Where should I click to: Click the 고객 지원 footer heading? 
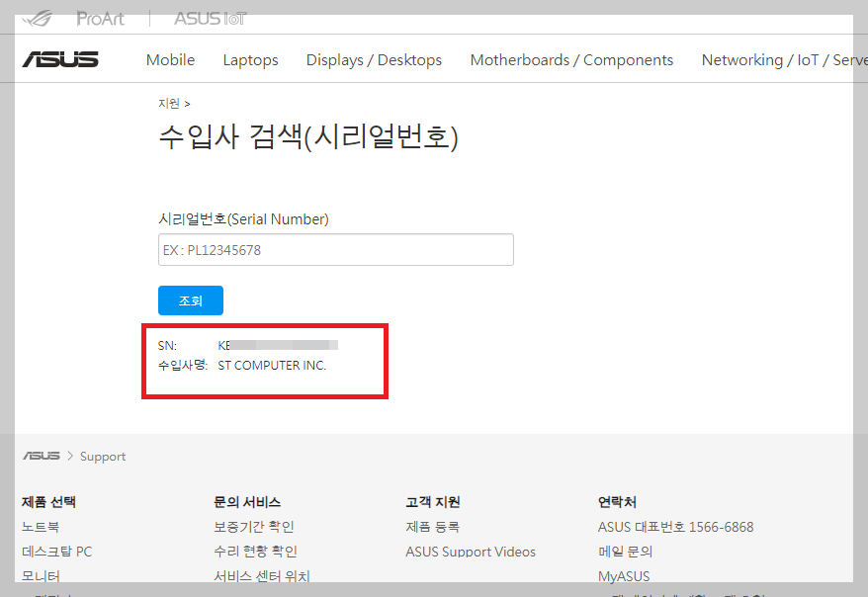[x=433, y=502]
